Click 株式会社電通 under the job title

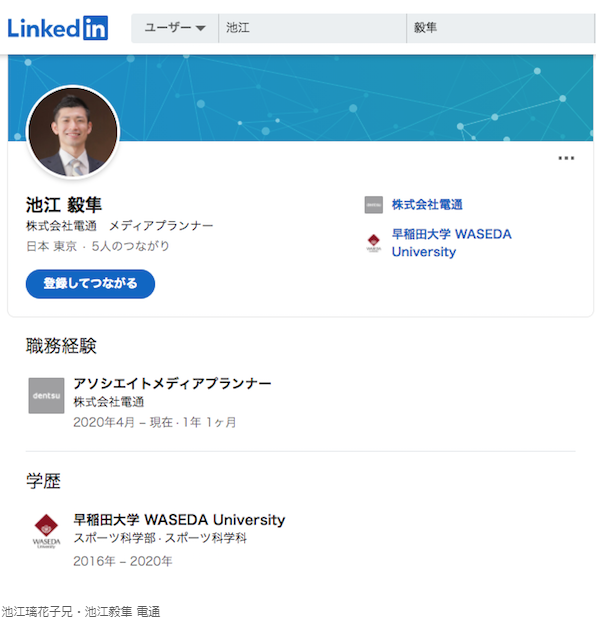coord(109,402)
